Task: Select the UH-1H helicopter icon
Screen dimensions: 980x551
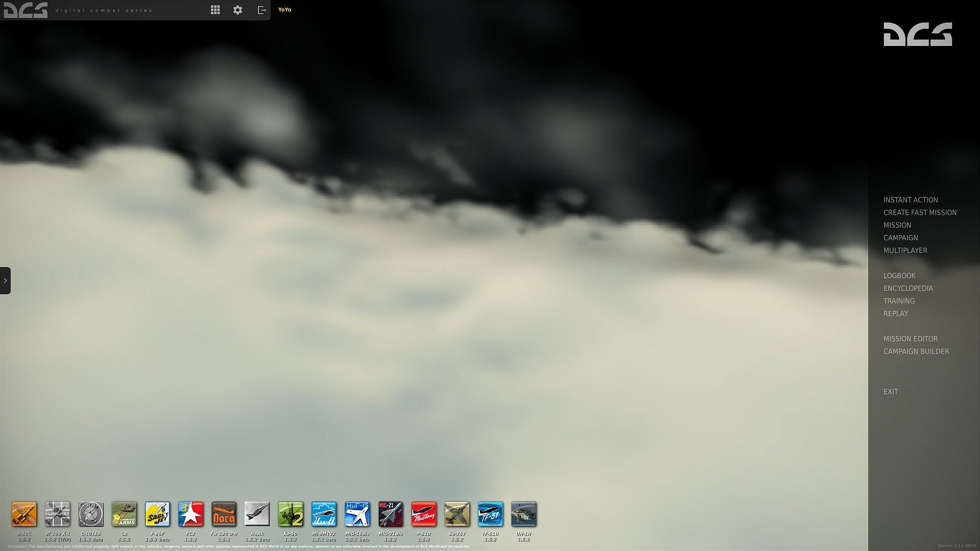Action: 524,514
